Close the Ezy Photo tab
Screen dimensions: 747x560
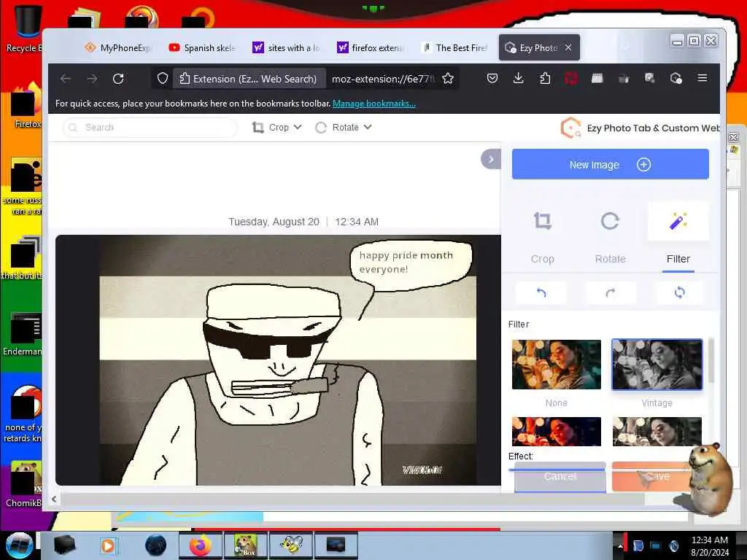[x=568, y=47]
